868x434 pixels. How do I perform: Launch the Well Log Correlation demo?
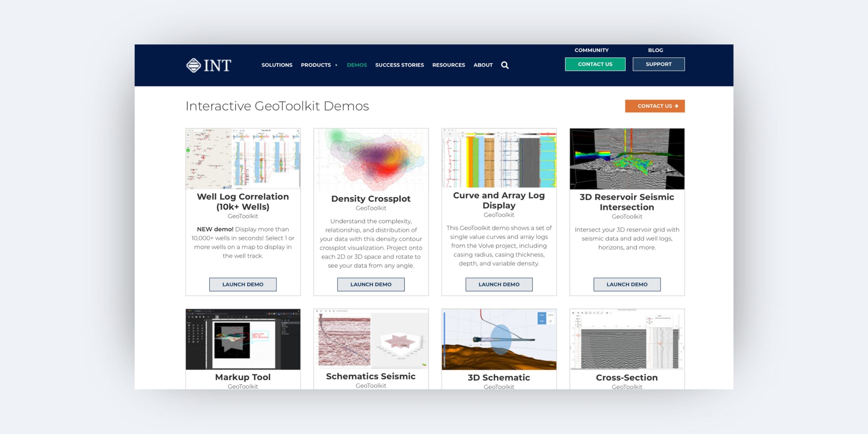tap(243, 284)
